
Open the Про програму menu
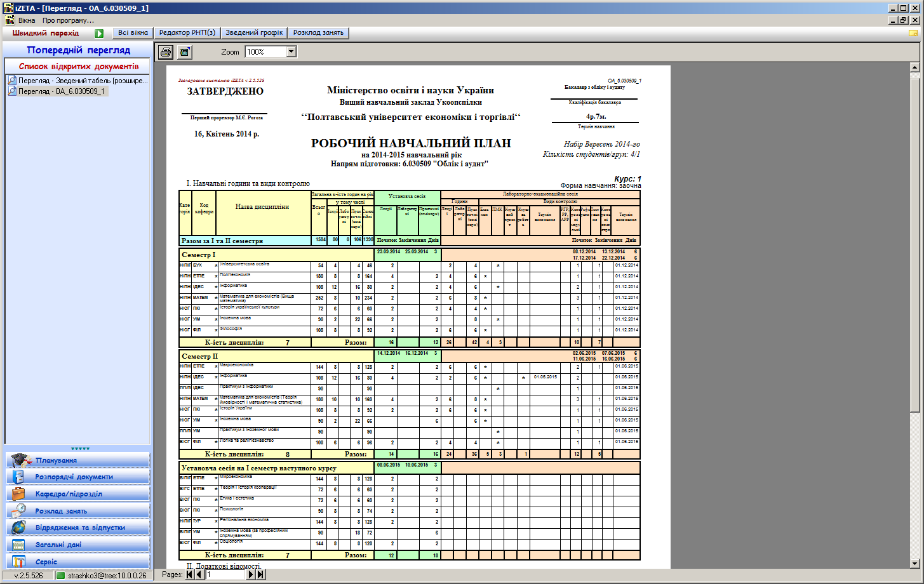click(68, 20)
